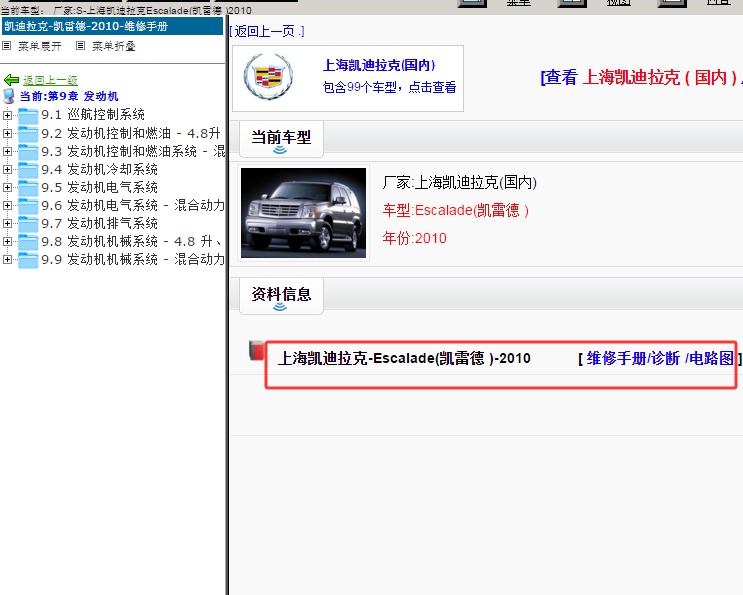Open 9.8 发动机机械系统 - 4.8 升
The width and height of the screenshot is (743, 595).
click(132, 241)
